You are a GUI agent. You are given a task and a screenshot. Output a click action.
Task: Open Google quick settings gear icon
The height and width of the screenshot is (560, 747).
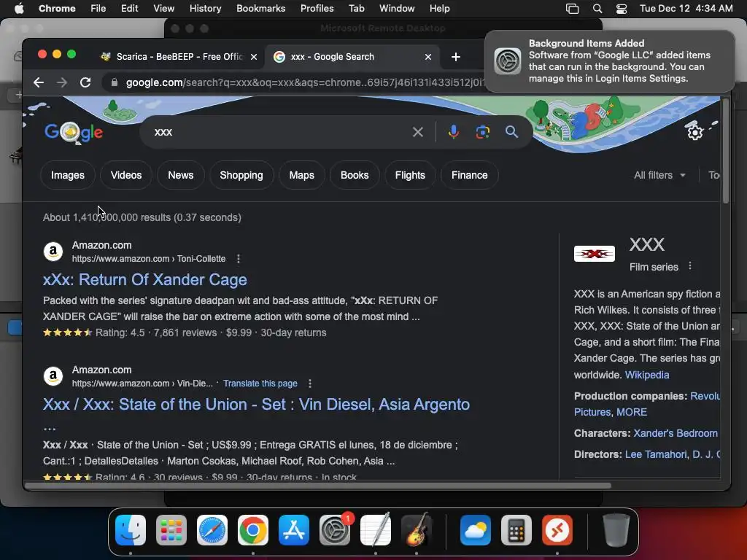pyautogui.click(x=695, y=132)
